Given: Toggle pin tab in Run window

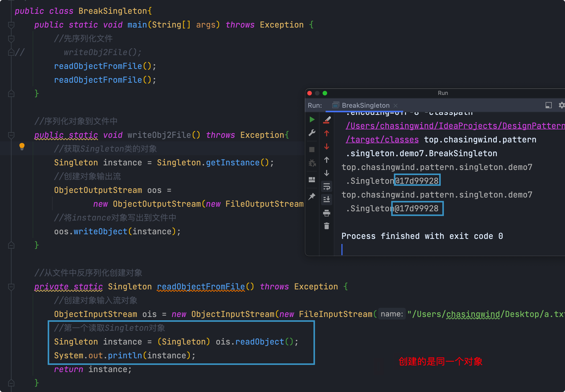Looking at the screenshot, I should pyautogui.click(x=312, y=197).
